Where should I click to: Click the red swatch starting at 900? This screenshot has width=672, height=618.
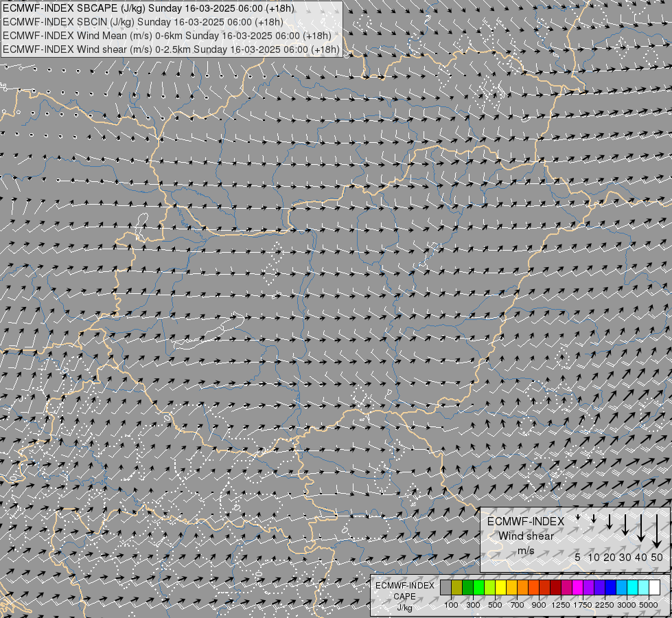(x=545, y=587)
